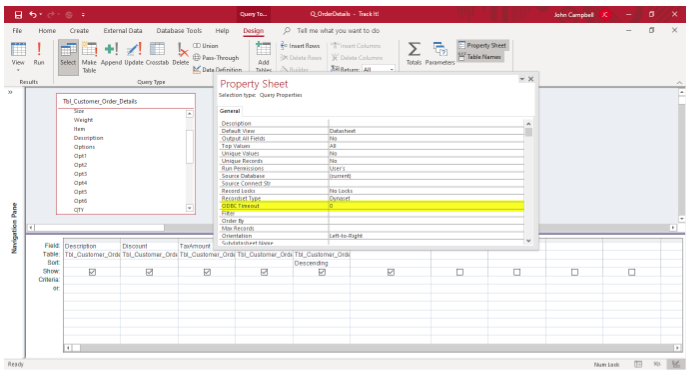Click Delete Columns
The height and width of the screenshot is (376, 694).
pos(357,58)
